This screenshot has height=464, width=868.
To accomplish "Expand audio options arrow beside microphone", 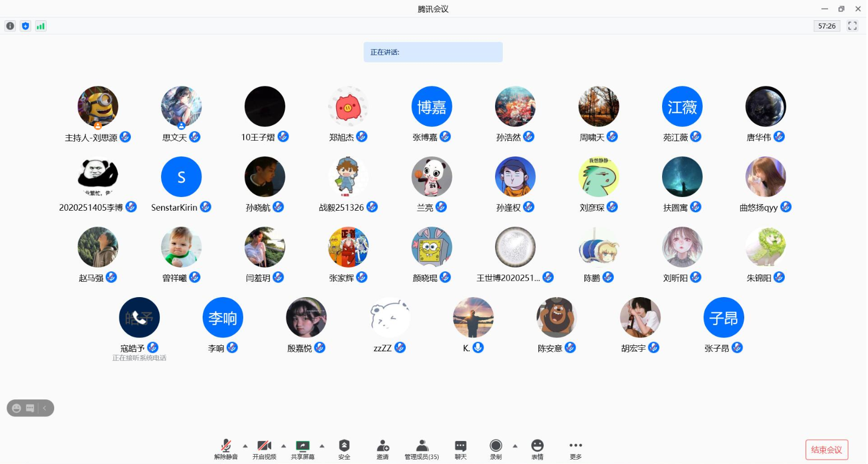I will 245,446.
